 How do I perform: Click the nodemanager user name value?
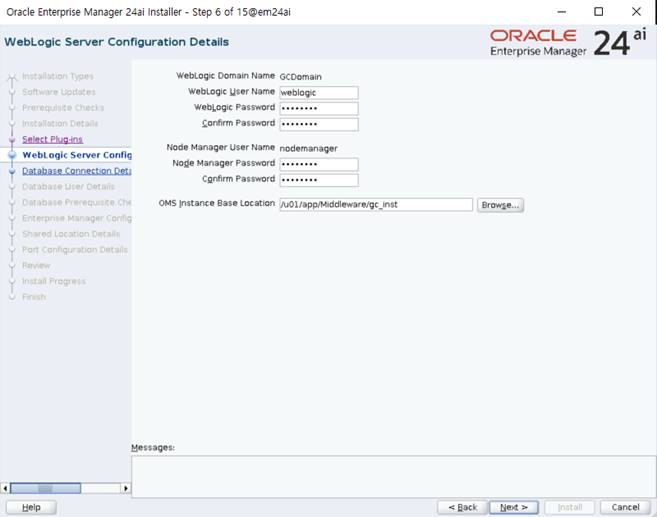(308, 148)
